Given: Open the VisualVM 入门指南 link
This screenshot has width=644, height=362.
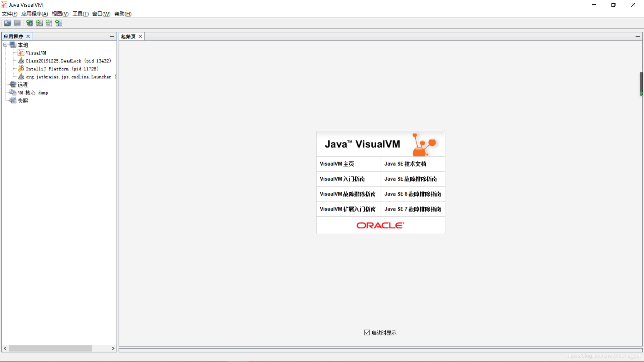Looking at the screenshot, I should [342, 179].
